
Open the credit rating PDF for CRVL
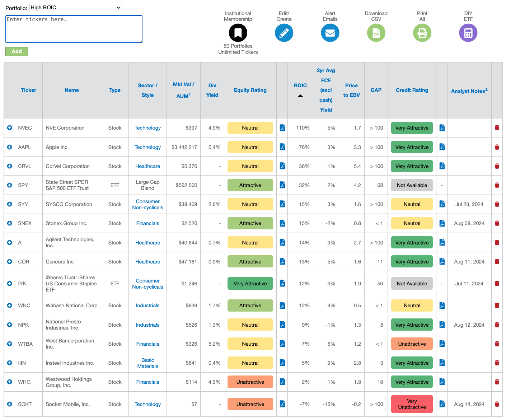[442, 166]
